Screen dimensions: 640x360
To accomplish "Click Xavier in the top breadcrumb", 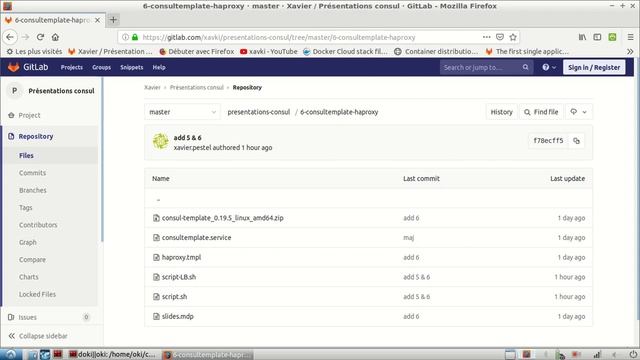I will [x=152, y=87].
